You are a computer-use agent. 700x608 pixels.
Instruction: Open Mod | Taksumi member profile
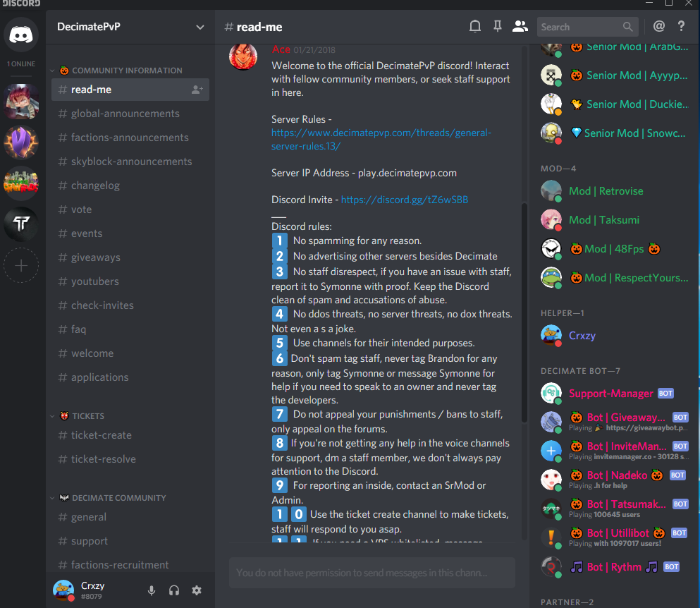[x=614, y=220]
